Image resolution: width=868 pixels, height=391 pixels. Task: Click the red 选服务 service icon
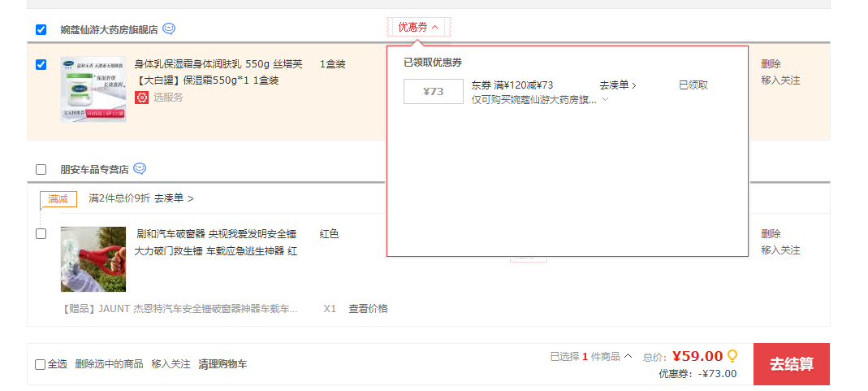[142, 98]
